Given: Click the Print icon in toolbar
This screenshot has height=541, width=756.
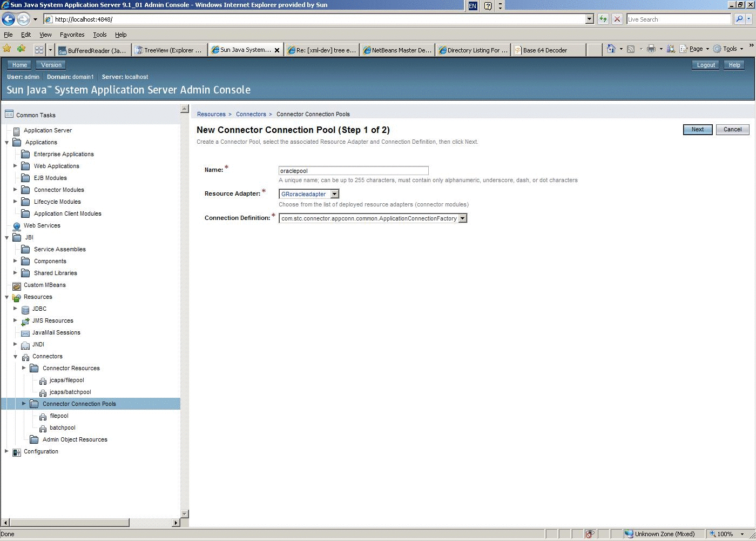Looking at the screenshot, I should click(x=651, y=49).
